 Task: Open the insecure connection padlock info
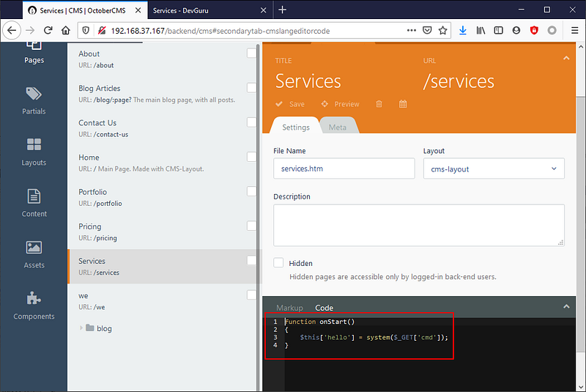pyautogui.click(x=102, y=31)
